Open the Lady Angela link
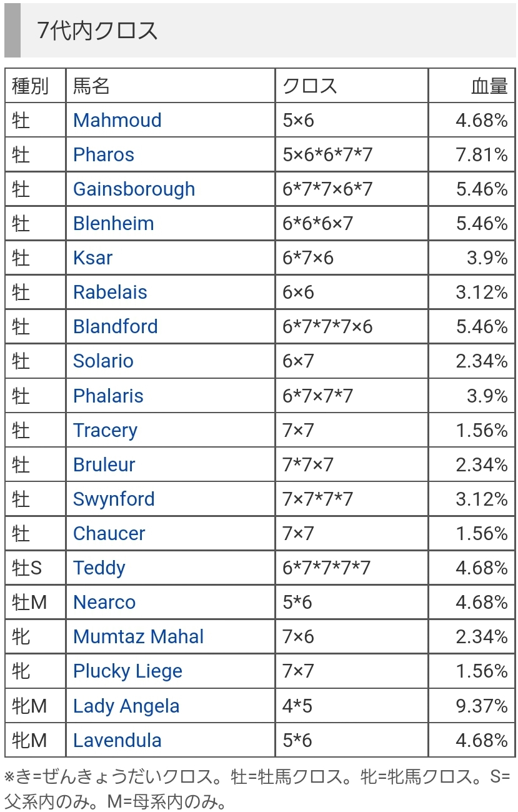The height and width of the screenshot is (812, 518). [x=126, y=706]
